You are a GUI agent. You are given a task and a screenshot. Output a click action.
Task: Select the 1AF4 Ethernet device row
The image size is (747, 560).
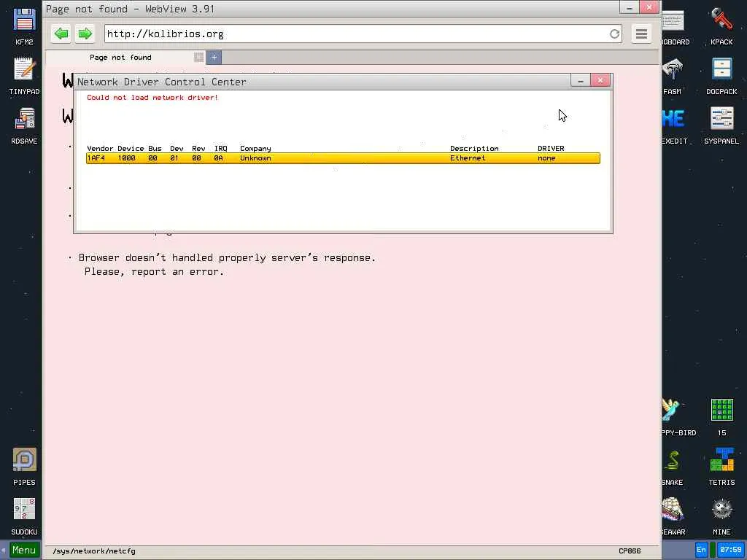343,158
